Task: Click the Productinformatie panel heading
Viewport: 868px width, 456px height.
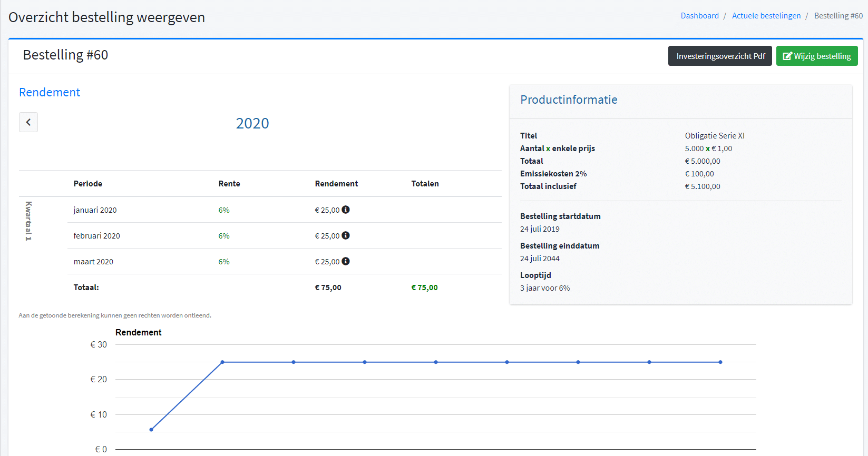Action: point(569,100)
